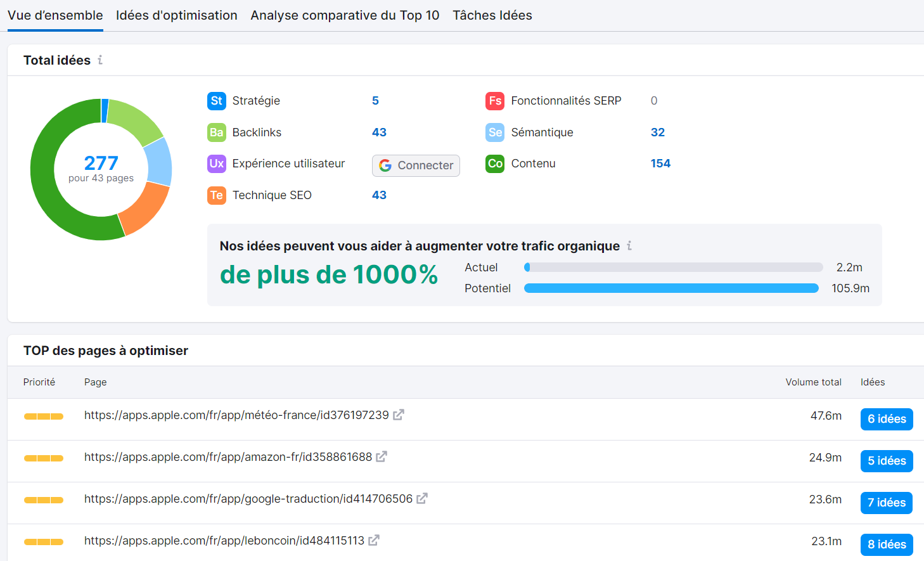Open the Vue d'ensemble tab
This screenshot has height=561, width=924.
(55, 15)
